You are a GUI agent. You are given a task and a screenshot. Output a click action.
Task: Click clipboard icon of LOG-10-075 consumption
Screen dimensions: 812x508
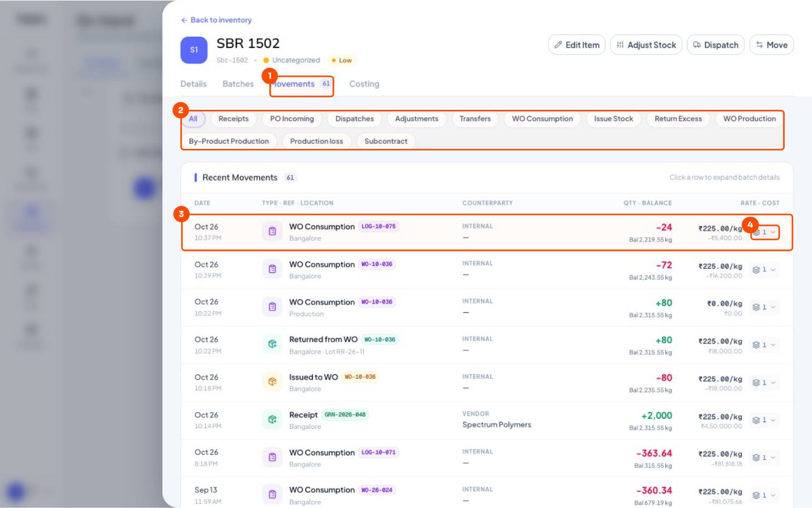pos(272,231)
